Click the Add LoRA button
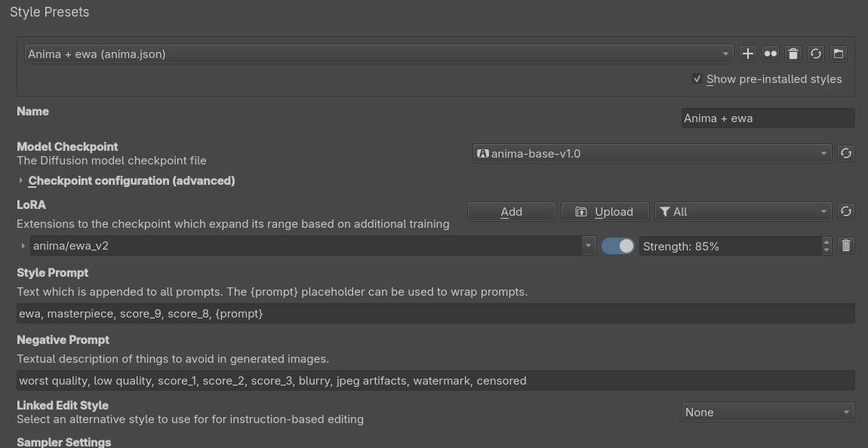The image size is (868, 448). [x=512, y=211]
